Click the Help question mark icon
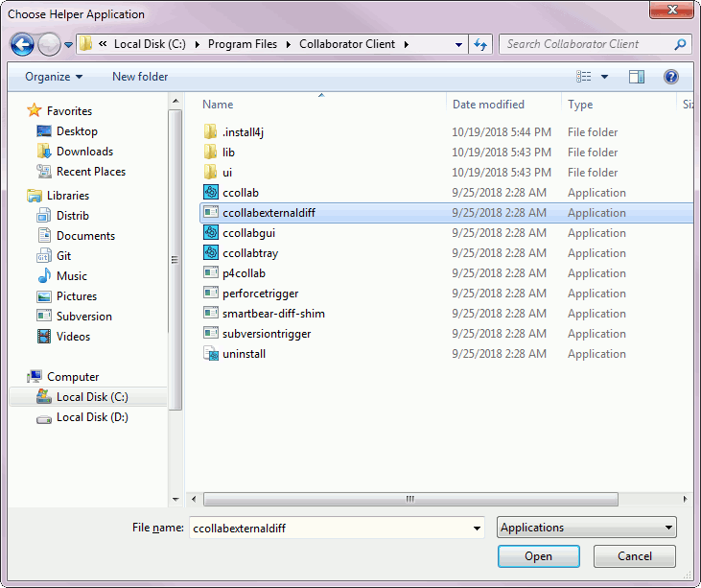The height and width of the screenshot is (588, 701). pyautogui.click(x=671, y=77)
